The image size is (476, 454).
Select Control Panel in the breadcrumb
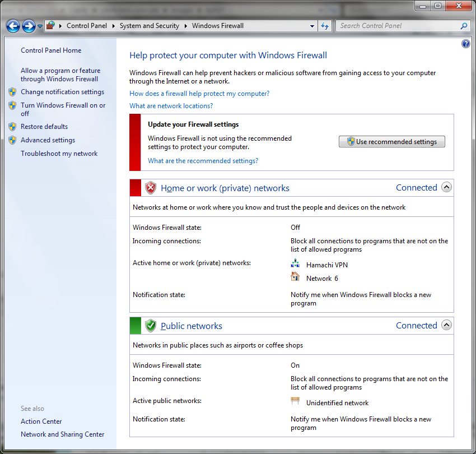[x=87, y=26]
